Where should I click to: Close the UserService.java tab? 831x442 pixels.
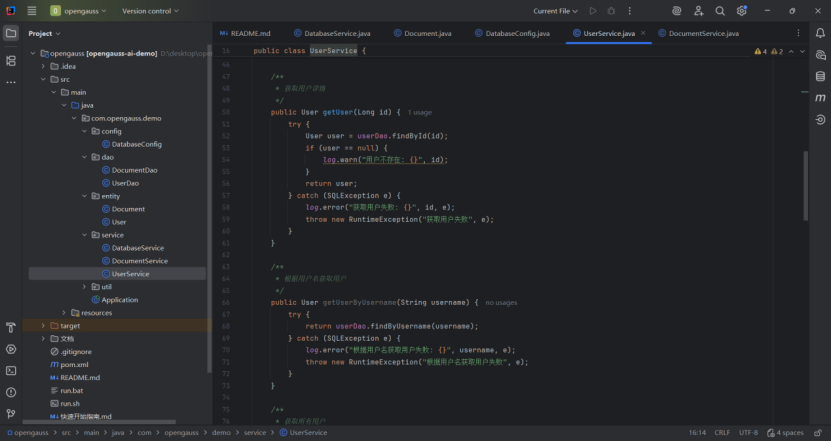pos(643,33)
